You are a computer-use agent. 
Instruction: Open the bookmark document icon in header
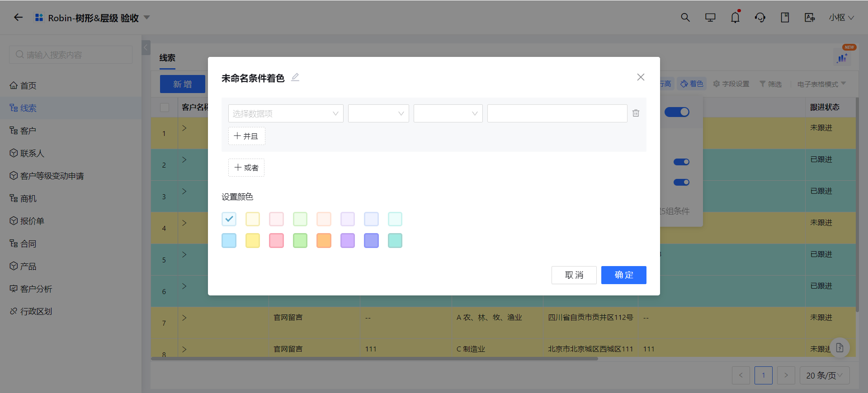pos(785,18)
